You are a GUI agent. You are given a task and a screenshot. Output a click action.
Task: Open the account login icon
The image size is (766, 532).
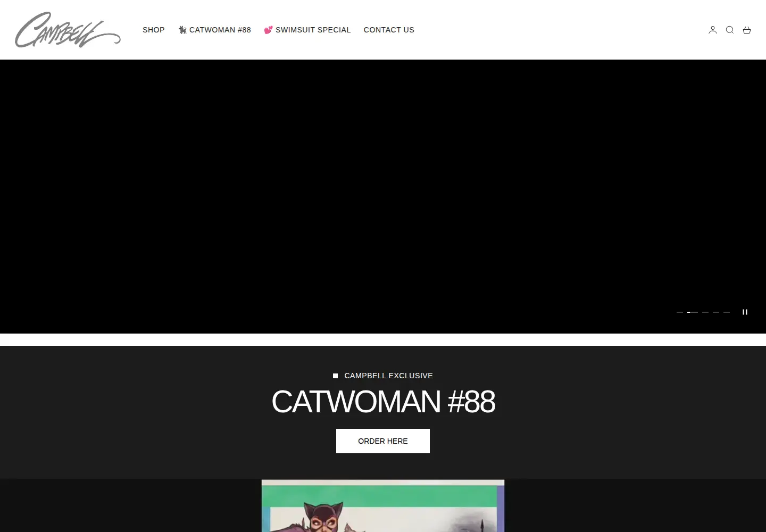click(713, 30)
